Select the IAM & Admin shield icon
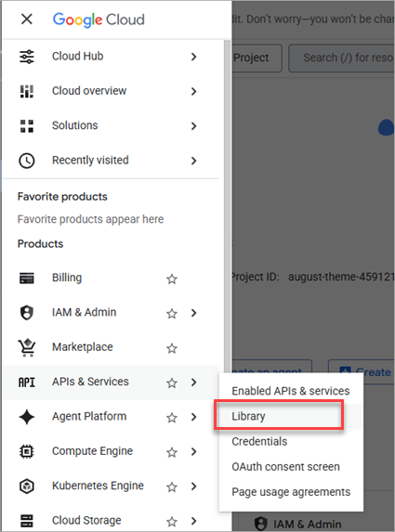 [27, 313]
